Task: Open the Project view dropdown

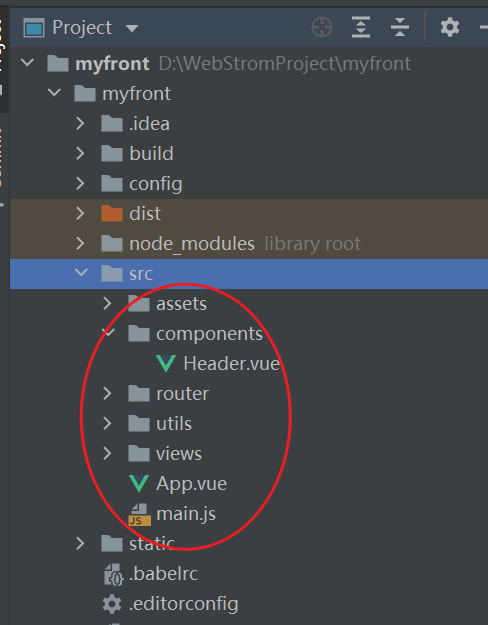Action: pyautogui.click(x=132, y=28)
